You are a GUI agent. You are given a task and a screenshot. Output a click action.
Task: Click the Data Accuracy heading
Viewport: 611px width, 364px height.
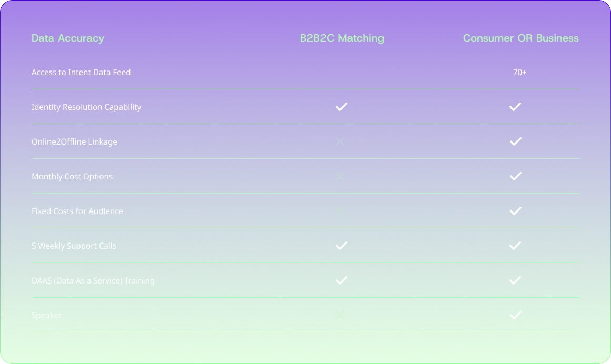68,38
